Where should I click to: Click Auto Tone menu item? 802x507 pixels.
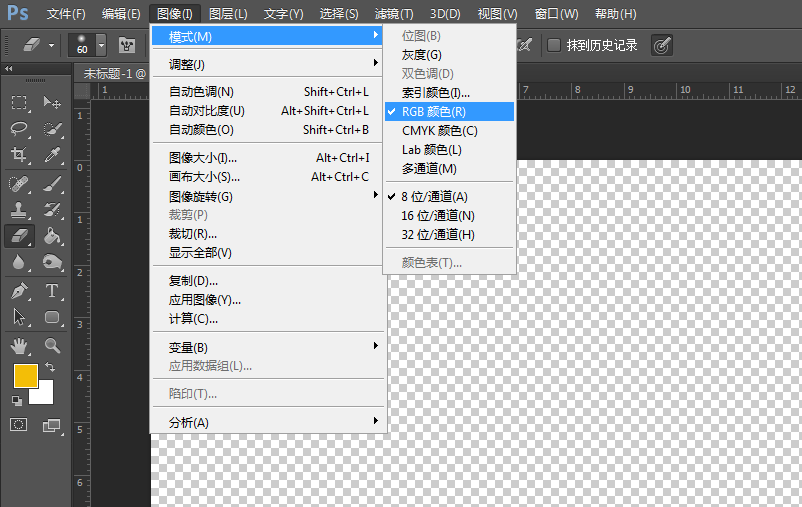tap(268, 92)
